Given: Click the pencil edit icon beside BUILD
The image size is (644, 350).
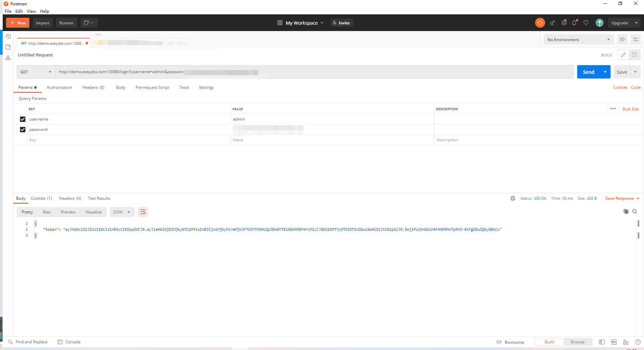Looking at the screenshot, I should pyautogui.click(x=623, y=55).
